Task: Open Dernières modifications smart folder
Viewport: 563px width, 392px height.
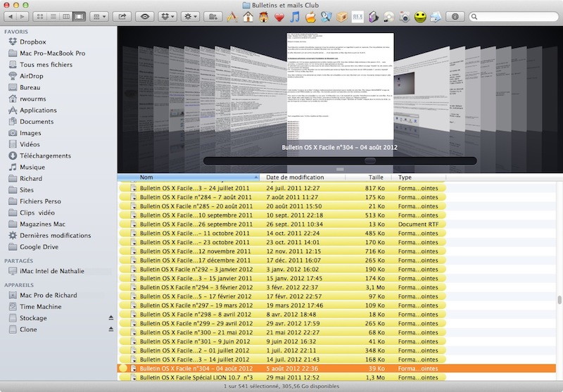Action: pyautogui.click(x=56, y=235)
